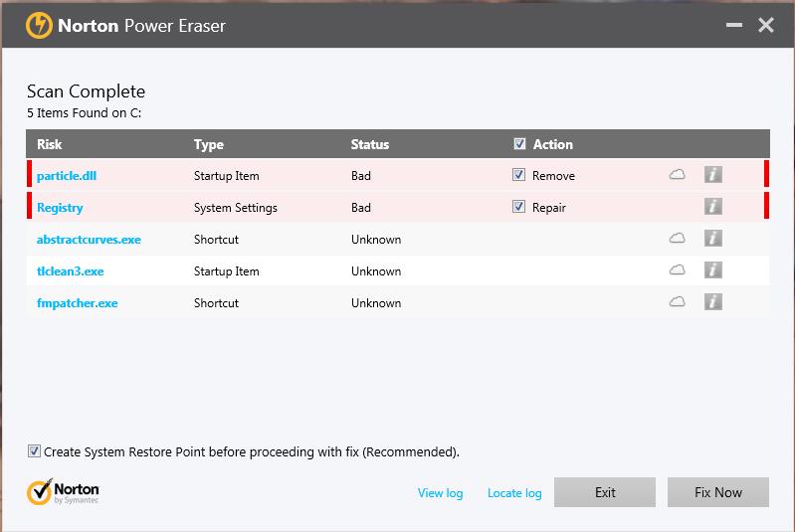
Task: Open info icon for Registry row
Action: coord(712,207)
